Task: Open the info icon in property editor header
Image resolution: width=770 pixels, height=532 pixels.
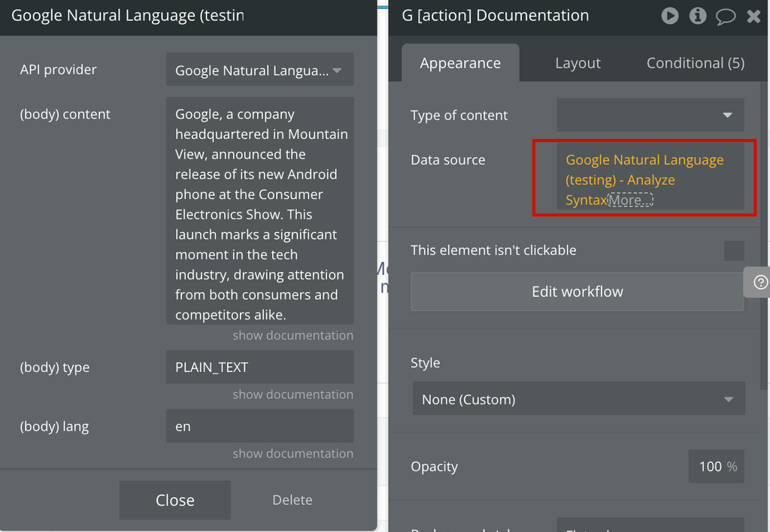Action: coord(697,16)
